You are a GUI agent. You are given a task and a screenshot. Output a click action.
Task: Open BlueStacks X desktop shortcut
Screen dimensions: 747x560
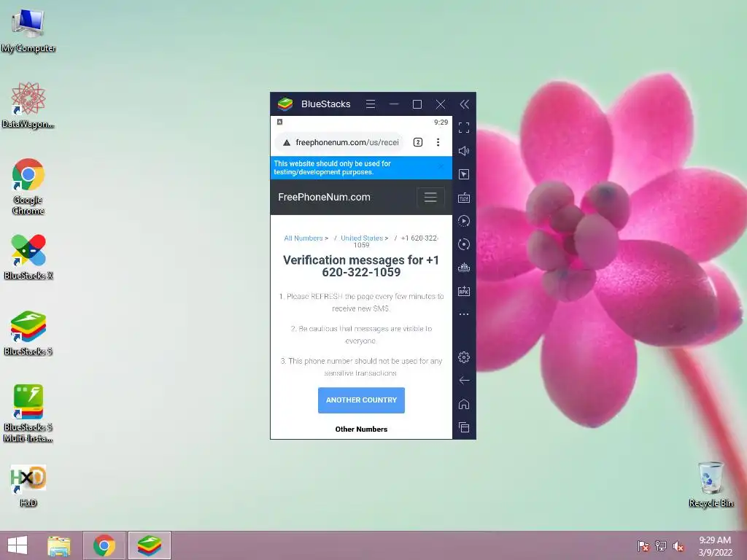click(x=28, y=257)
